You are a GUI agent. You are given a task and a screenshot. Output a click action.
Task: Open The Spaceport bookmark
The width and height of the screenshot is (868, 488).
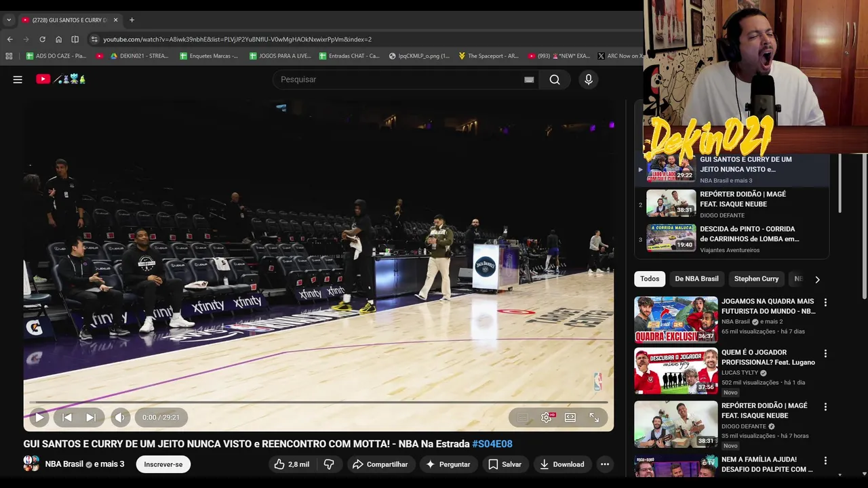pos(488,56)
